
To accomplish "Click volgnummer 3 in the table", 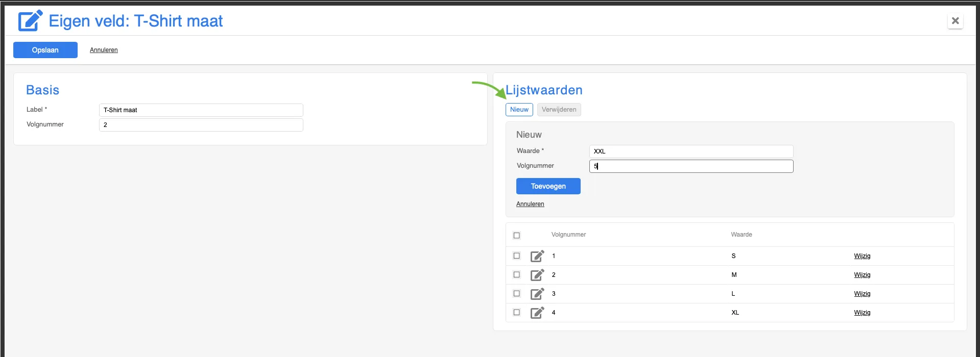I will 554,294.
